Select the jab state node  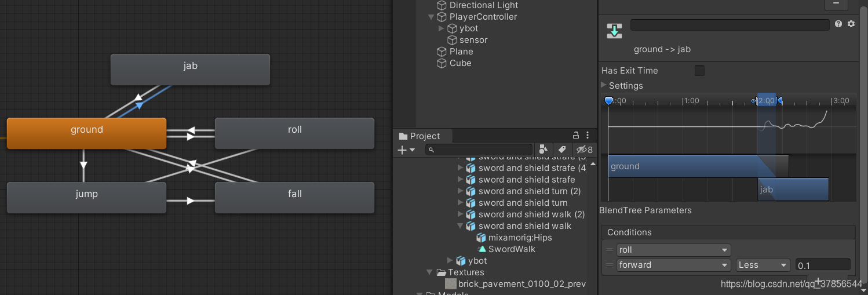(x=190, y=69)
